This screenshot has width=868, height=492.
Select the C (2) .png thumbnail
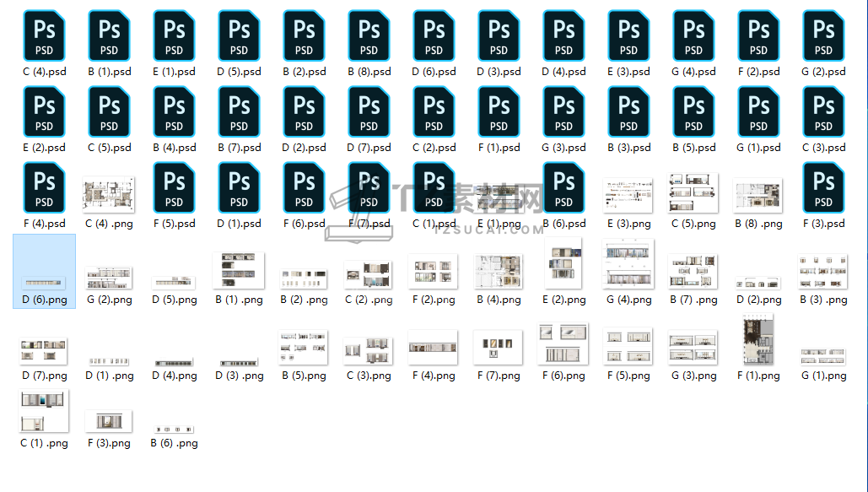coord(369,275)
